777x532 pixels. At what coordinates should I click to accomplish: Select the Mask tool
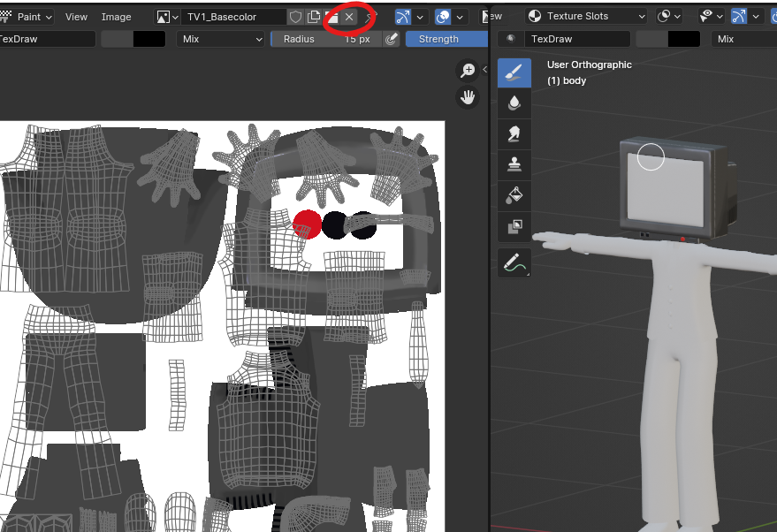(514, 227)
